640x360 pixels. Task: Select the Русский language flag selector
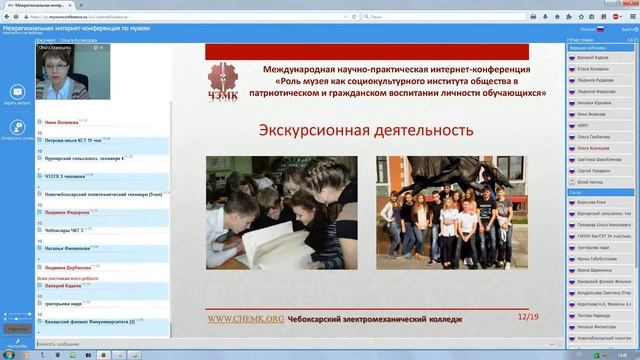pos(592,29)
